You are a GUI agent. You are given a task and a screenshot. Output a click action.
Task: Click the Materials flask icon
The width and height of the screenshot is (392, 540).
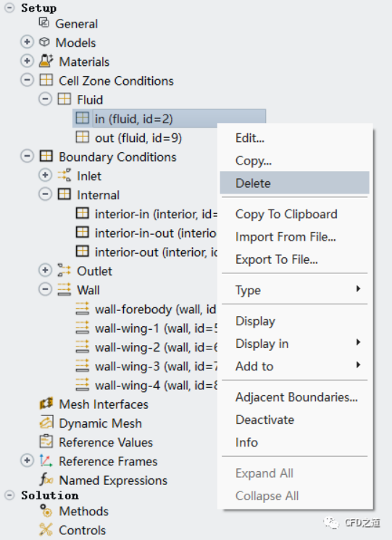point(46,61)
